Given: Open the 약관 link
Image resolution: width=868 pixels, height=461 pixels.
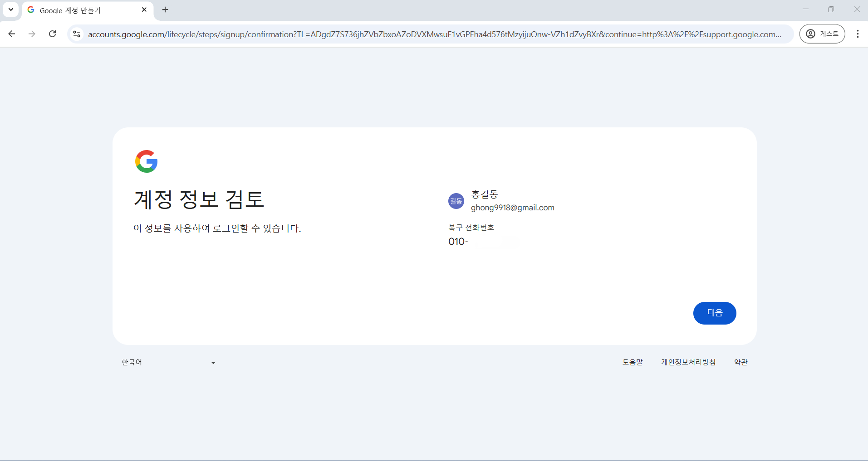Looking at the screenshot, I should [741, 362].
